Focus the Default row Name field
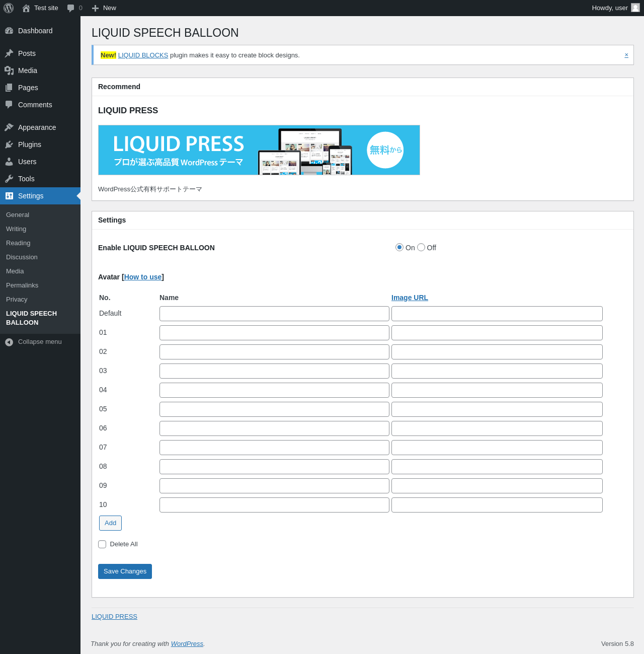Image resolution: width=644 pixels, height=654 pixels. [274, 314]
